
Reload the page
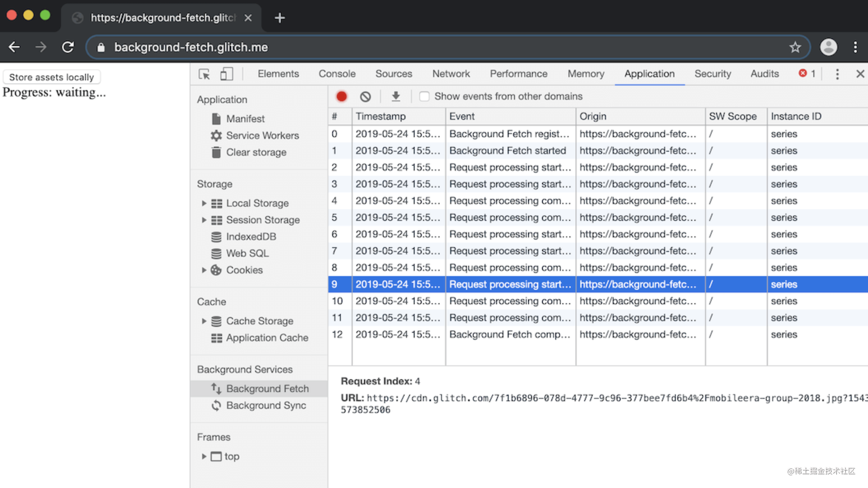coord(68,47)
